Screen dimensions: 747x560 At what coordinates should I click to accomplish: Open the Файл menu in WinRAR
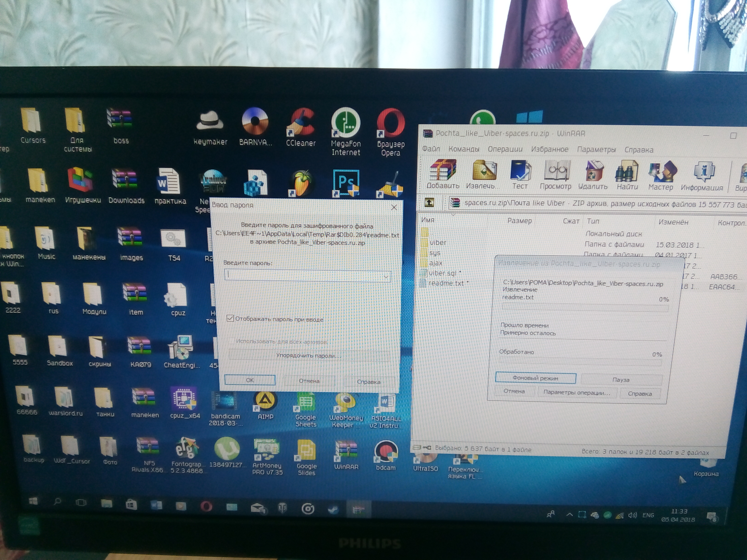point(431,148)
